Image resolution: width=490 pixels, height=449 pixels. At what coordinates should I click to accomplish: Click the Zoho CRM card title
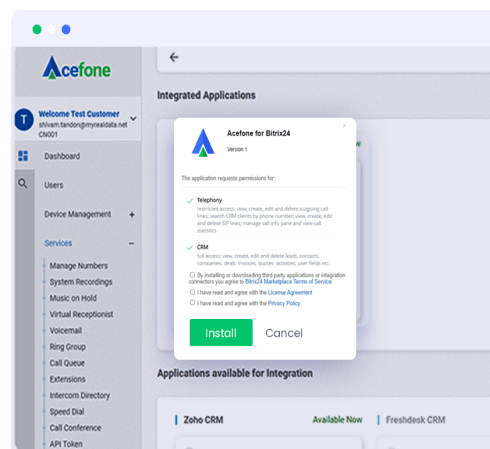[203, 420]
